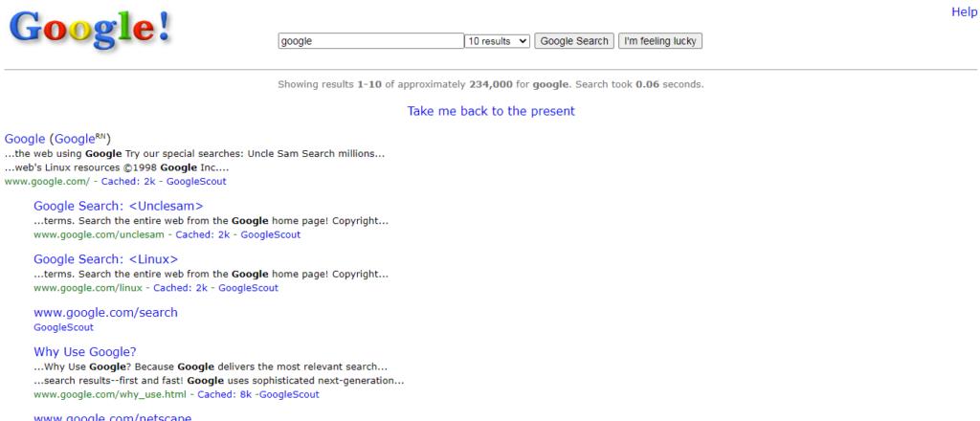Viewport: 980px width, 421px height.
Task: Click the www.google.com/why_use.html URL text
Action: [110, 395]
